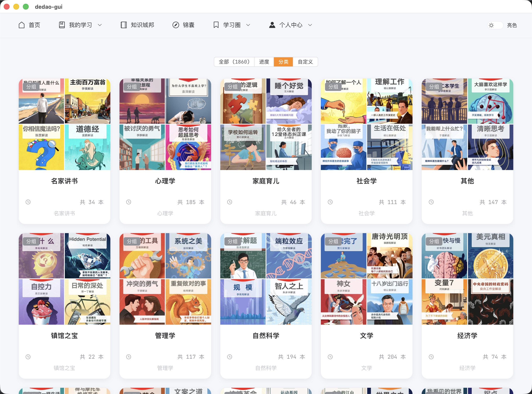Click the 冲突的勇气 book cover
This screenshot has height=394, width=532.
click(142, 302)
